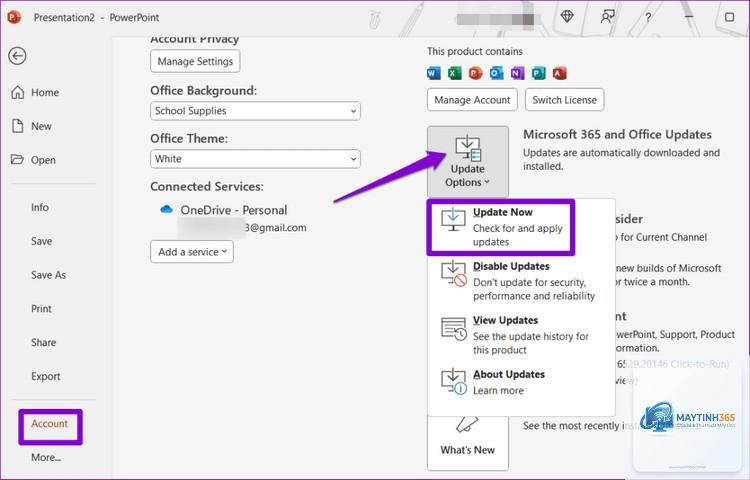The width and height of the screenshot is (750, 480).
Task: Open the Print page
Action: [x=41, y=309]
